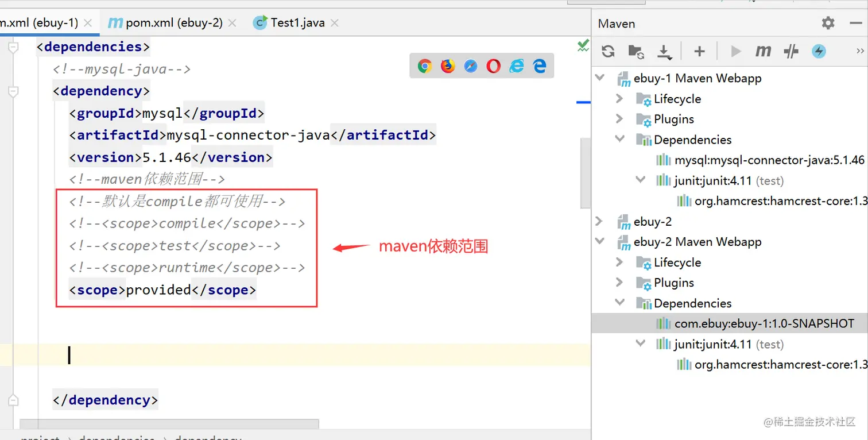868x440 pixels.
Task: Click the commented scope runtime line
Action: pyautogui.click(x=187, y=268)
